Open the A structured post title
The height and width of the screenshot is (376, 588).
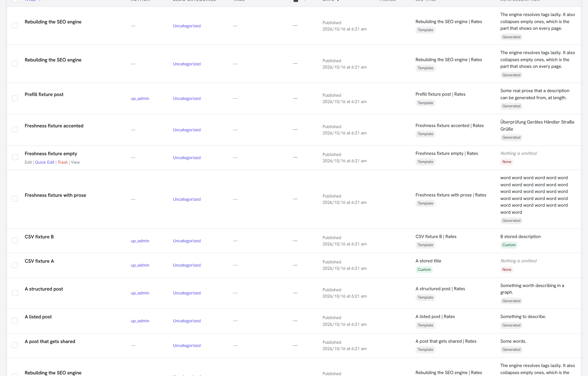coord(44,289)
